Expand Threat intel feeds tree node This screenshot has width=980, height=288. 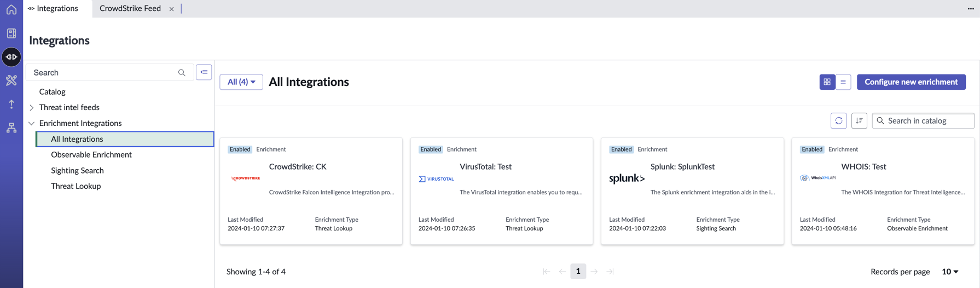pyautogui.click(x=32, y=108)
